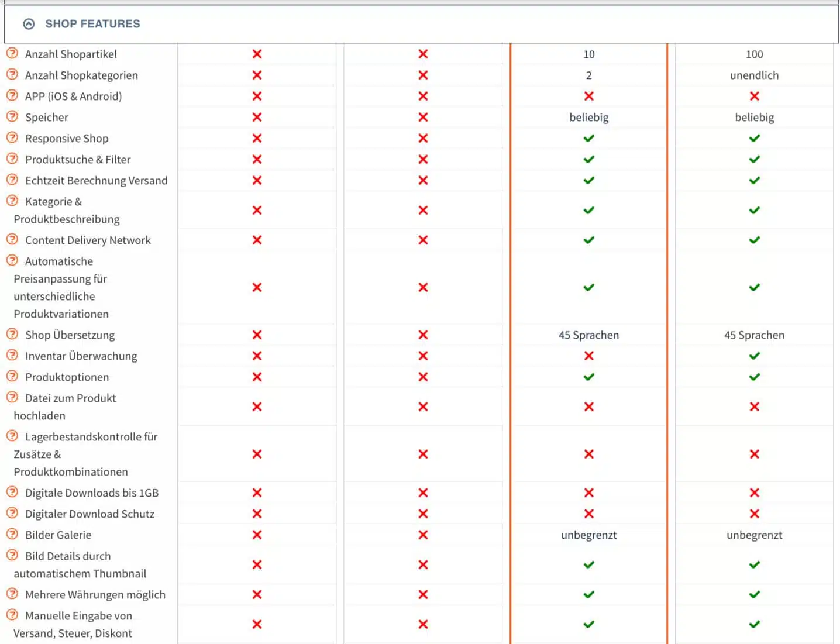The image size is (840, 644).
Task: Open help tooltip for Responsive Shop
Action: 12,137
